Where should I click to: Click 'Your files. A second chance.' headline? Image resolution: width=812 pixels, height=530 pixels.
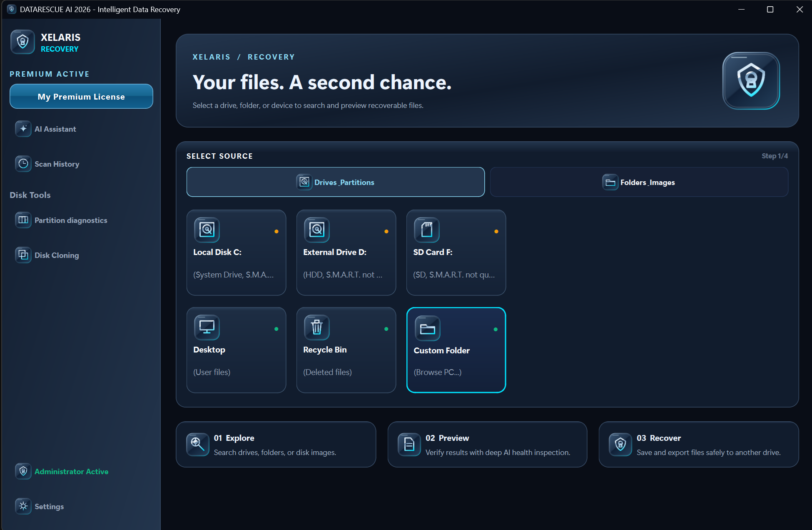tap(322, 82)
